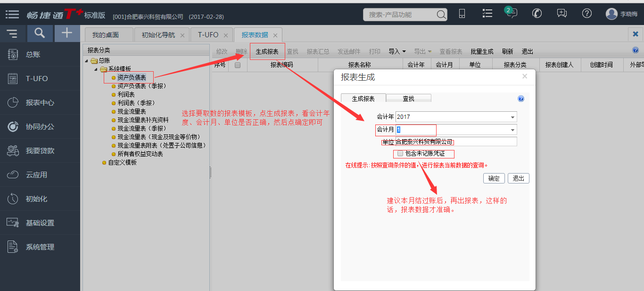Expand the 会计年 dropdown showing 2017
644x291 pixels.
[x=512, y=117]
